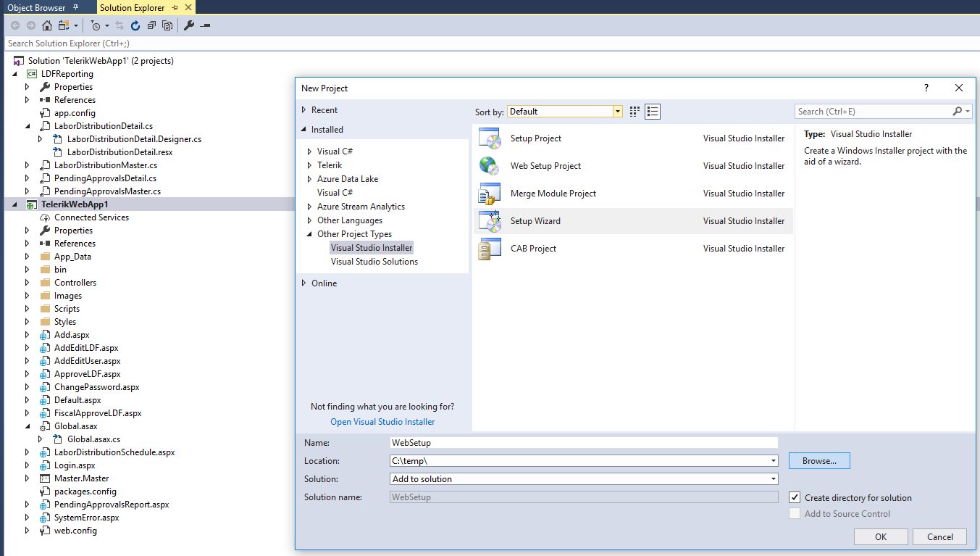The image size is (980, 556).
Task: Click Cancel in New Project dialog
Action: [x=939, y=537]
